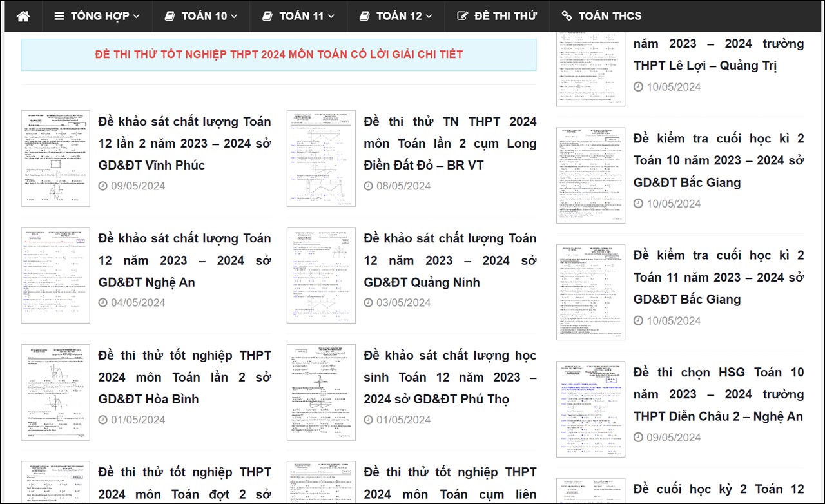825x504 pixels.
Task: Click the Toán 10 Bắc Giang exam thumbnail
Action: tap(590, 175)
